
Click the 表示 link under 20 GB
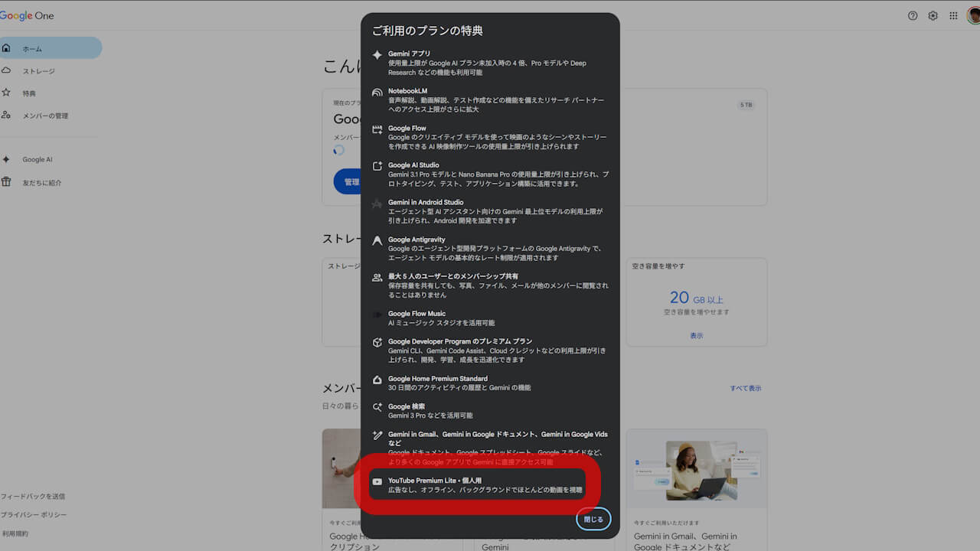point(696,336)
